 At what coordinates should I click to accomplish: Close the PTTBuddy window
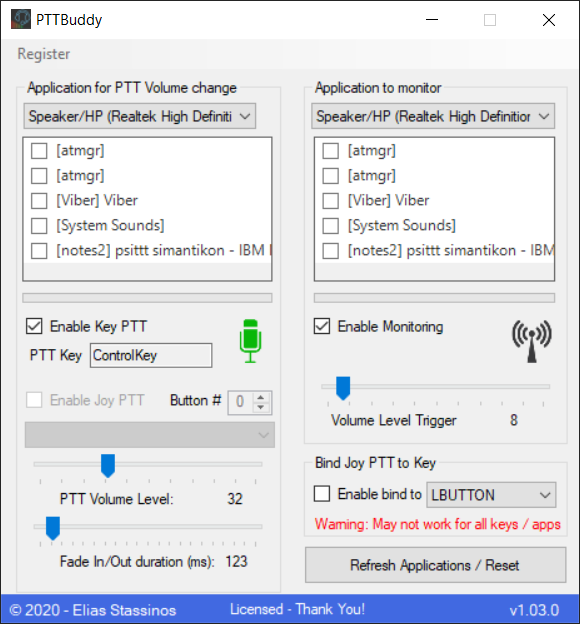click(x=549, y=20)
